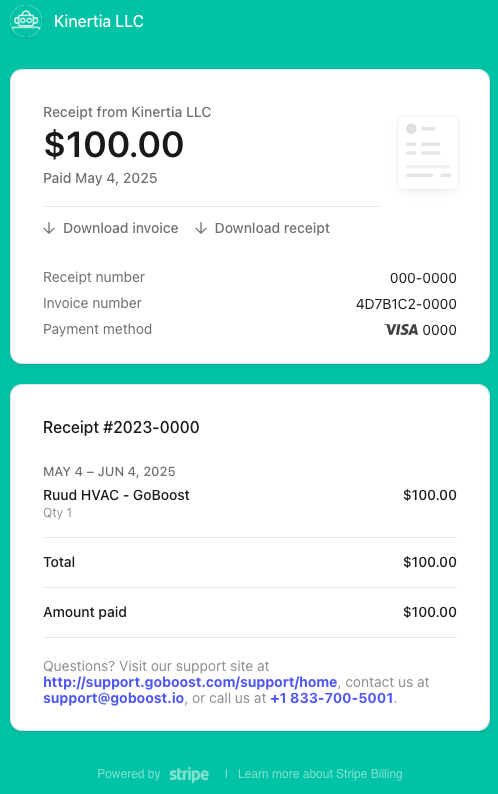
Task: Download the receipt
Action: (x=262, y=228)
